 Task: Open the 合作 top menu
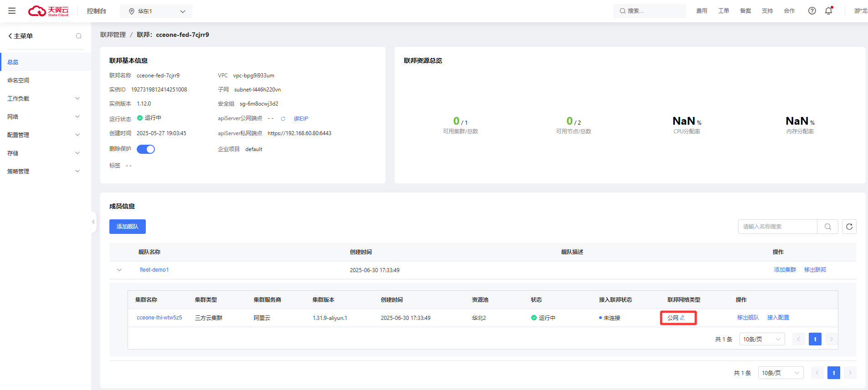(789, 11)
